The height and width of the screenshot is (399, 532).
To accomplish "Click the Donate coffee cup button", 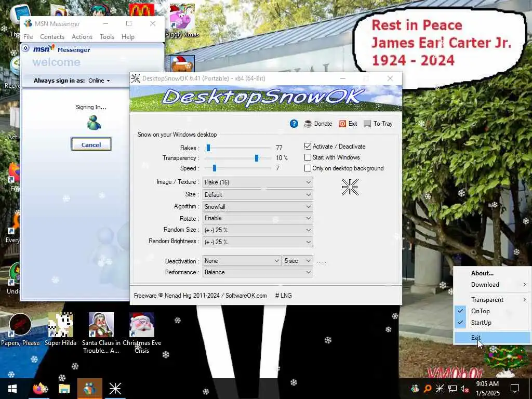I will tap(318, 124).
